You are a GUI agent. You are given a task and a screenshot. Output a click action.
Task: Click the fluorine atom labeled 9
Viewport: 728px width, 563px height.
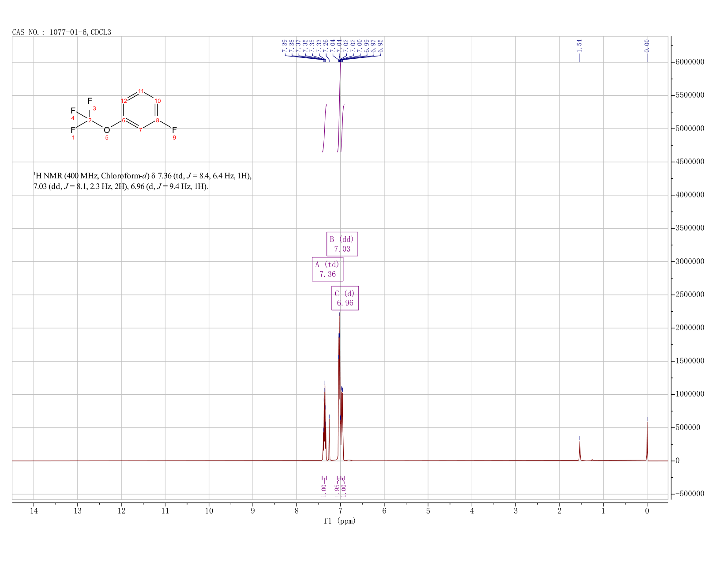pos(174,130)
